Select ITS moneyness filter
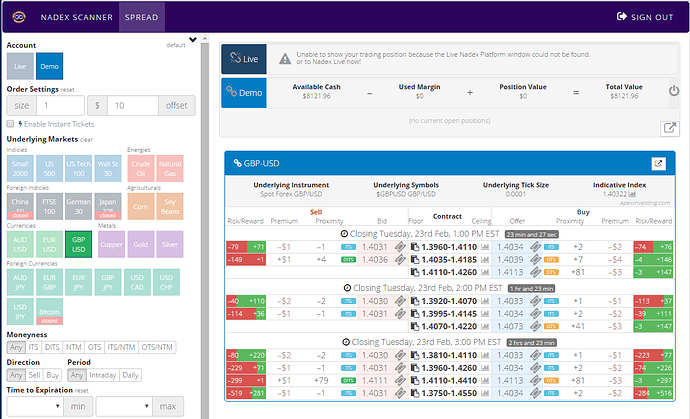The image size is (690, 419). pyautogui.click(x=34, y=347)
